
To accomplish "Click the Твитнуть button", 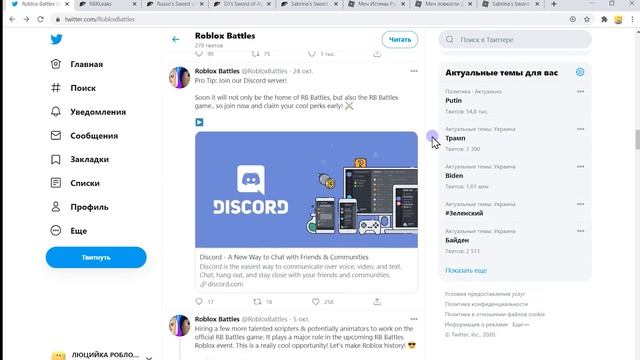I will tap(96, 258).
